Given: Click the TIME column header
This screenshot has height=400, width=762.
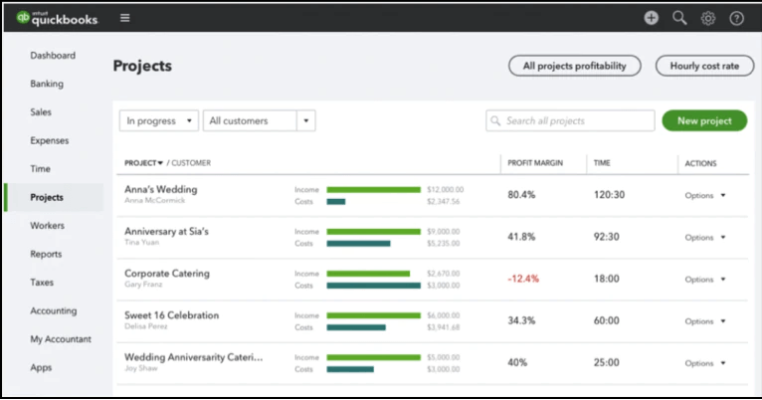Looking at the screenshot, I should tap(602, 163).
